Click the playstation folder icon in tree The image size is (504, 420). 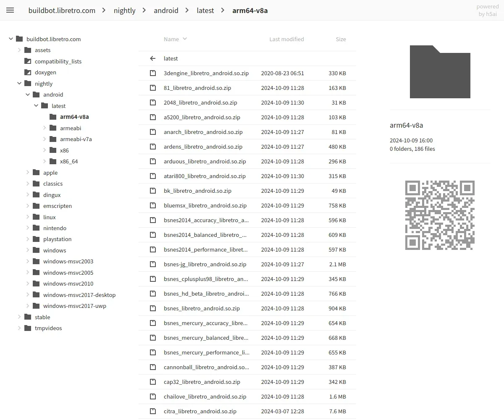click(x=36, y=239)
